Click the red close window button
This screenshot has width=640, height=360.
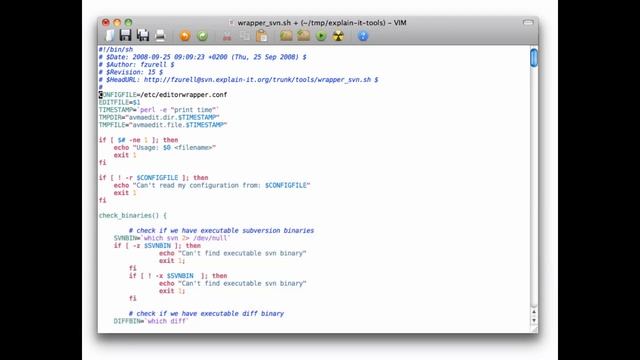tap(106, 23)
